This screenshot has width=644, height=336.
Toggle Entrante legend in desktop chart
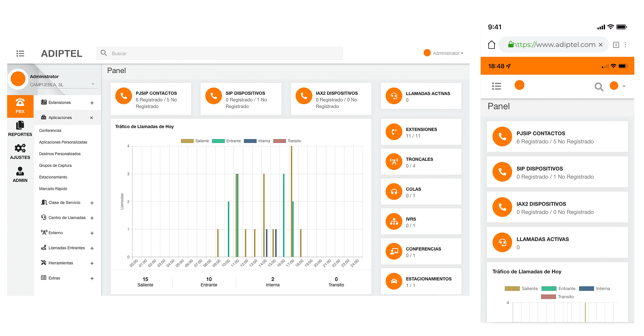[226, 141]
